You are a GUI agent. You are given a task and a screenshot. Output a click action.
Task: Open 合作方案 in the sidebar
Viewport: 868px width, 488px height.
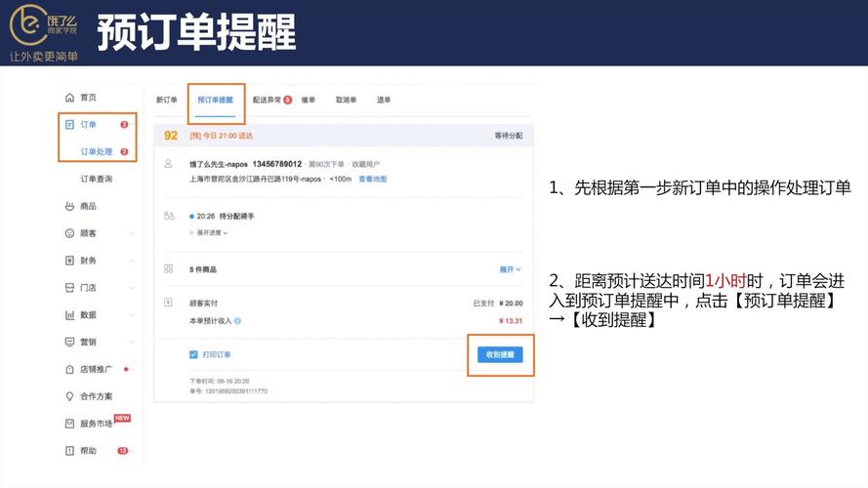tap(97, 396)
